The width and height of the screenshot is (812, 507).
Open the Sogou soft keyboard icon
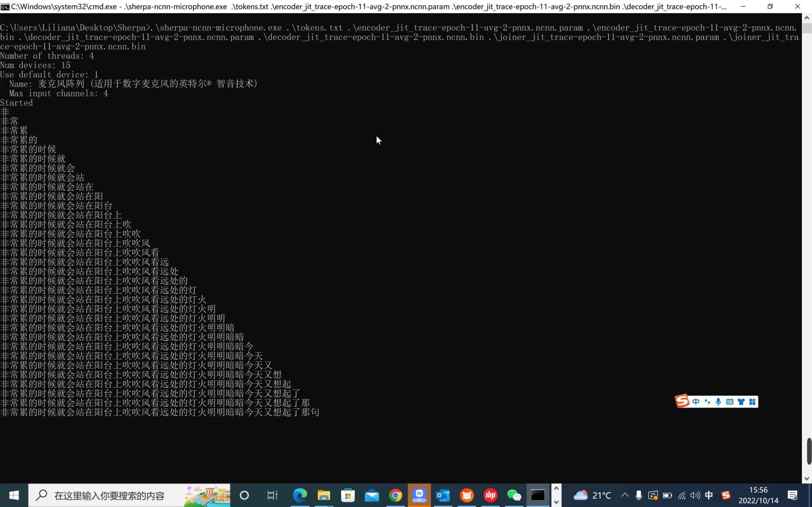tap(730, 402)
